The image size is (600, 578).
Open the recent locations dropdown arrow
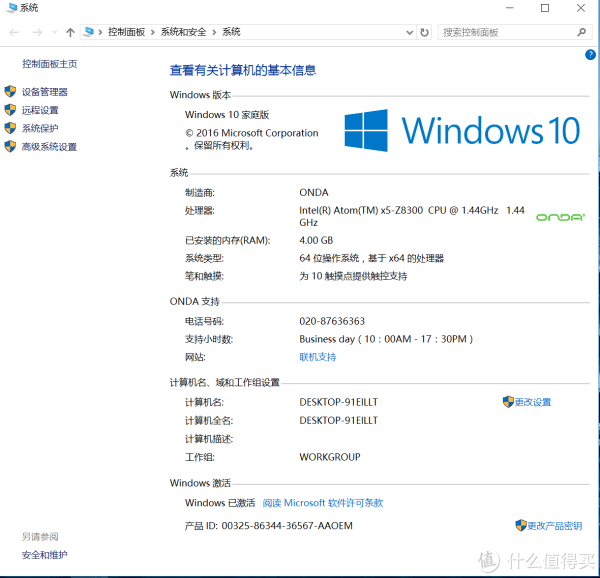click(x=54, y=32)
